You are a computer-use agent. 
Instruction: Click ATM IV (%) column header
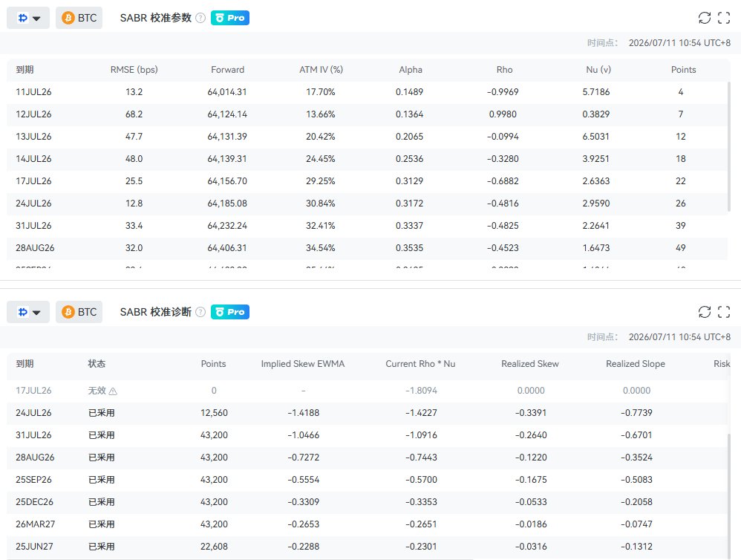(321, 70)
